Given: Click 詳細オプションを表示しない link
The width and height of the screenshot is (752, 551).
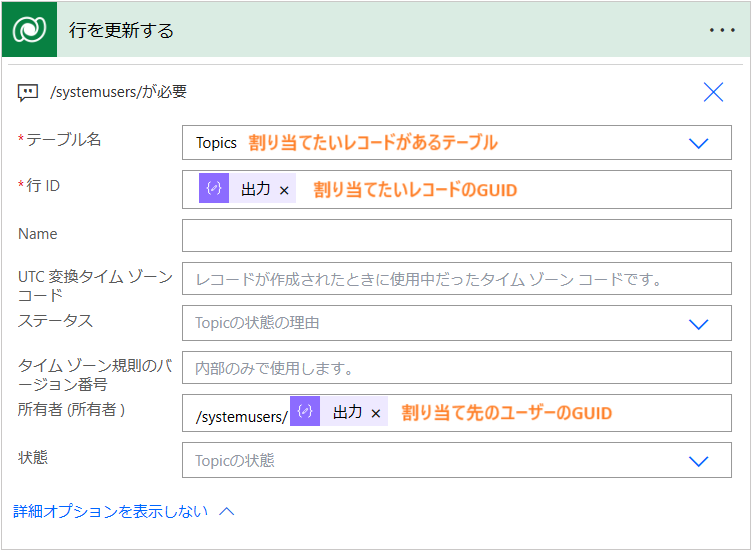Looking at the screenshot, I should (111, 511).
